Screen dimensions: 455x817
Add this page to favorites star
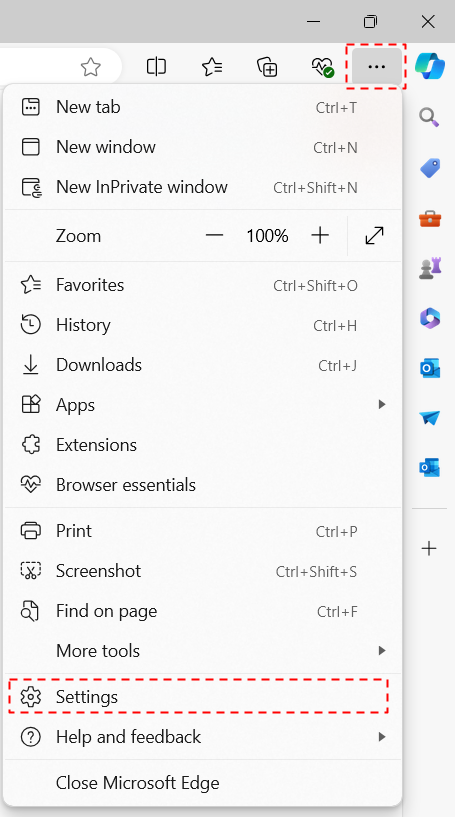[91, 67]
